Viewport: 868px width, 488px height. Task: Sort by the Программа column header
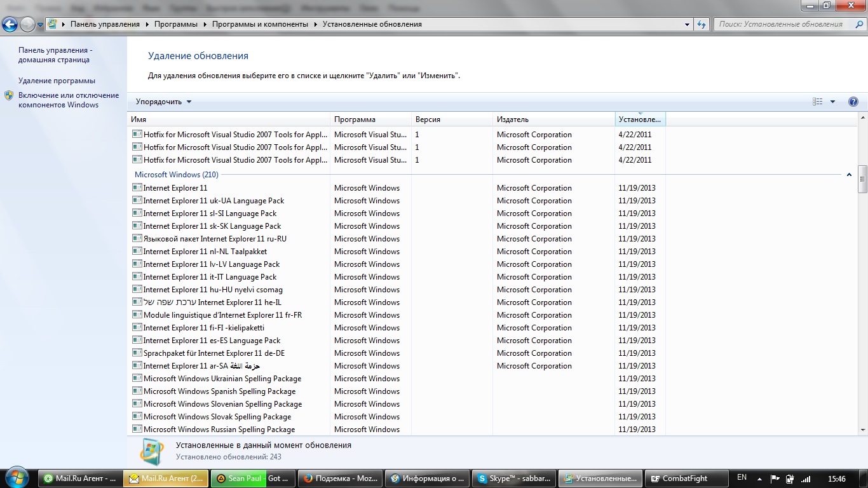pos(370,119)
